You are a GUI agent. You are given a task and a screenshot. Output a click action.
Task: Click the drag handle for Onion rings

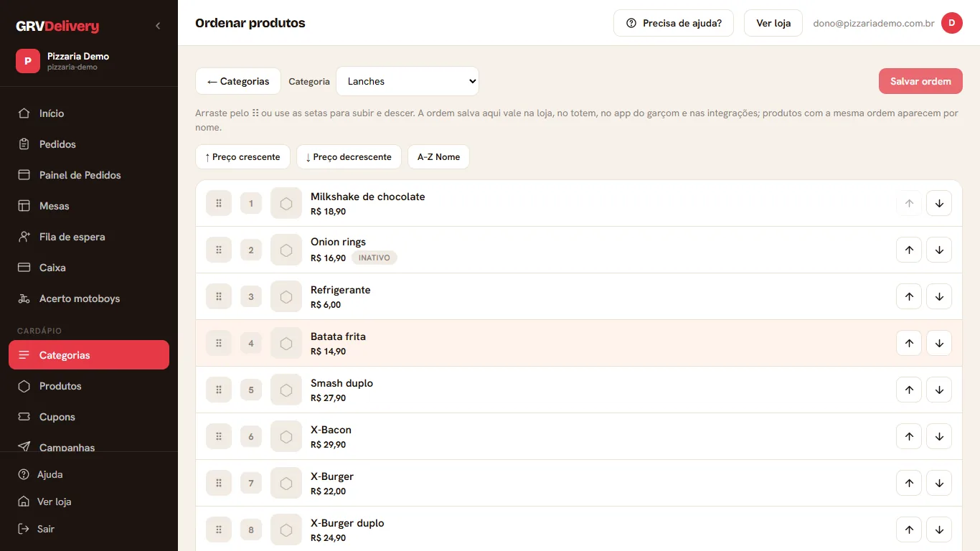tap(219, 250)
